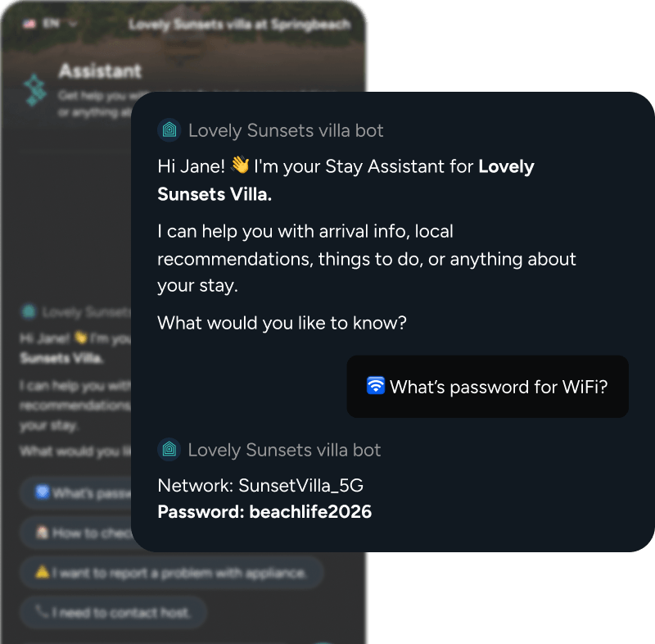Click the "What's password for WiFi?" message bubble
This screenshot has width=655, height=644.
(487, 387)
